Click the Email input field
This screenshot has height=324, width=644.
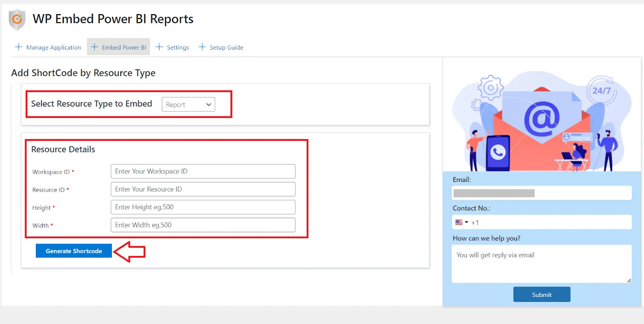[x=542, y=193]
